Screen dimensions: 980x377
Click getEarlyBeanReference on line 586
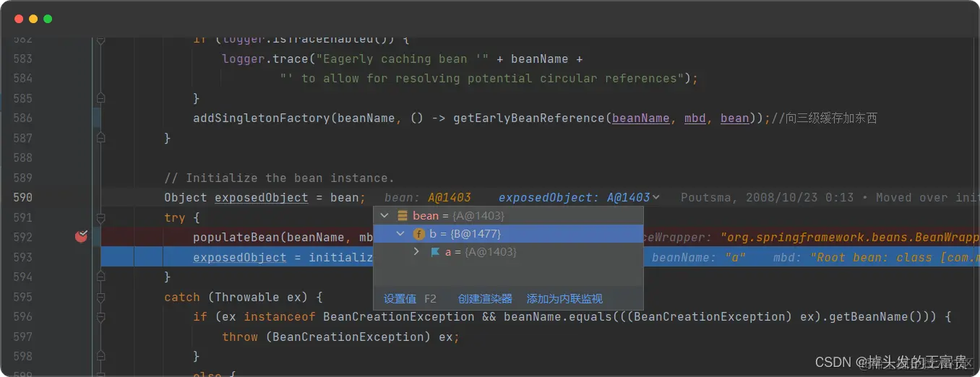point(529,118)
